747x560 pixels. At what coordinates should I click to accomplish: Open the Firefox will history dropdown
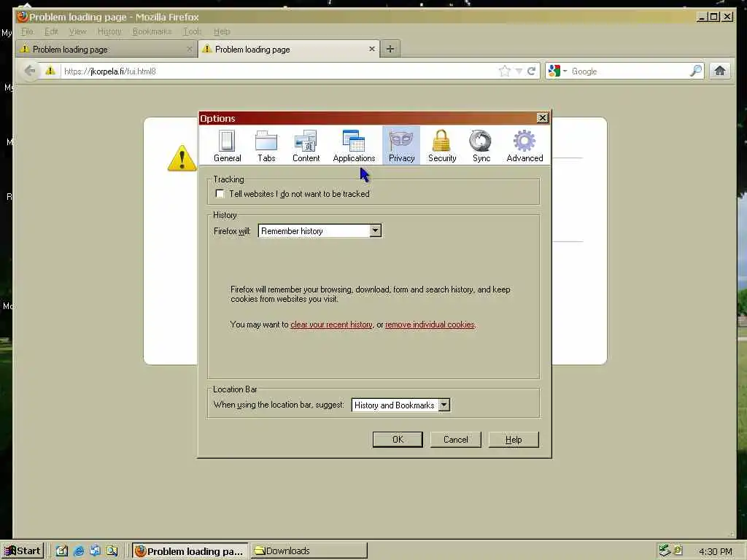[320, 231]
